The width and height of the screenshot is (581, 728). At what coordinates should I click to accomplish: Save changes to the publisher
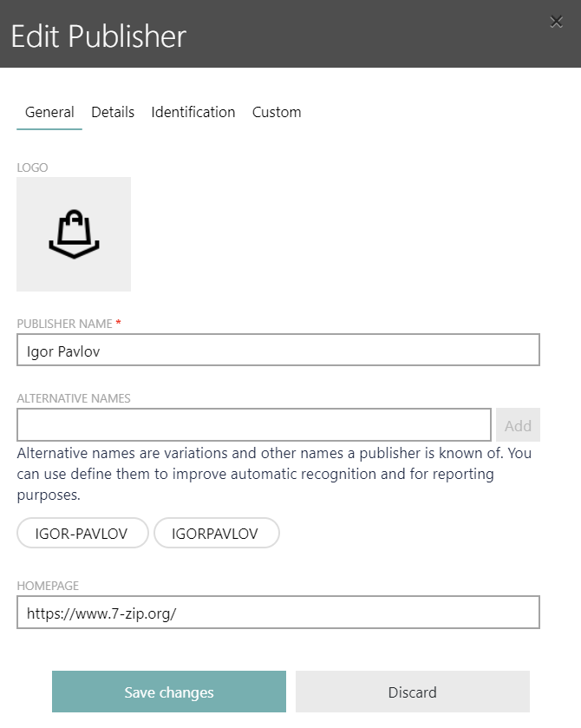click(168, 692)
